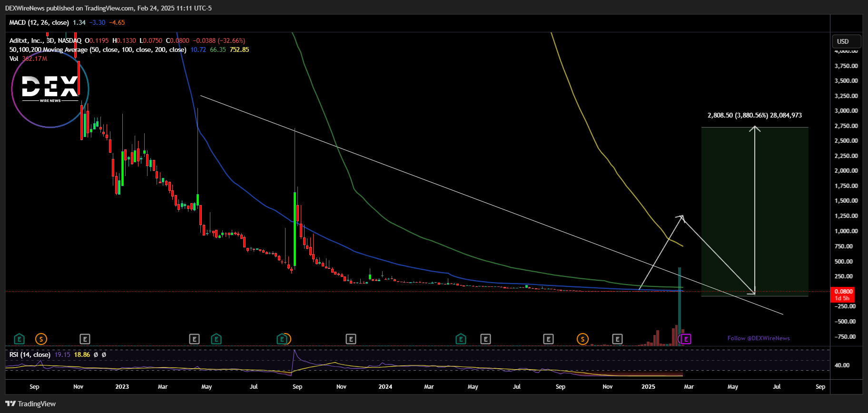Open the USD currency selector
868x413 pixels.
846,41
